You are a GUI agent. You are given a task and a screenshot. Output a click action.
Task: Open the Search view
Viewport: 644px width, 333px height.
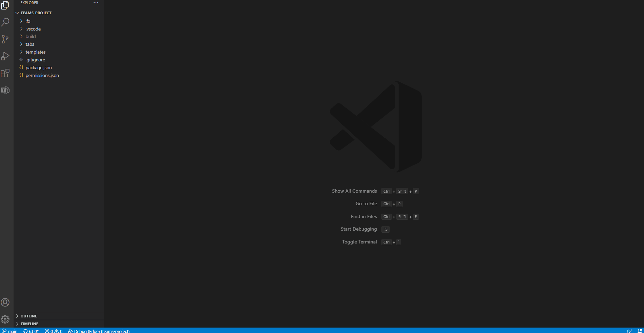pos(5,22)
